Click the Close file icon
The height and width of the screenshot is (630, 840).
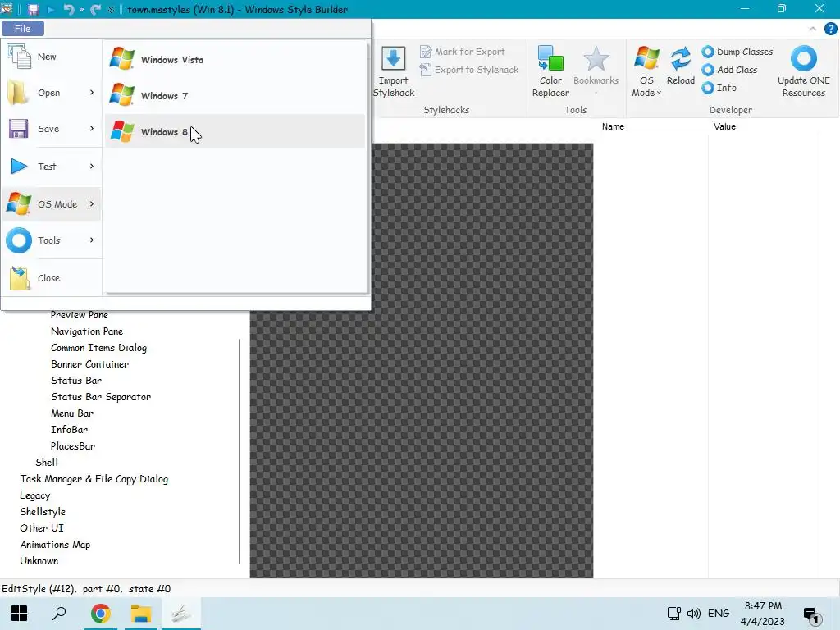point(20,278)
